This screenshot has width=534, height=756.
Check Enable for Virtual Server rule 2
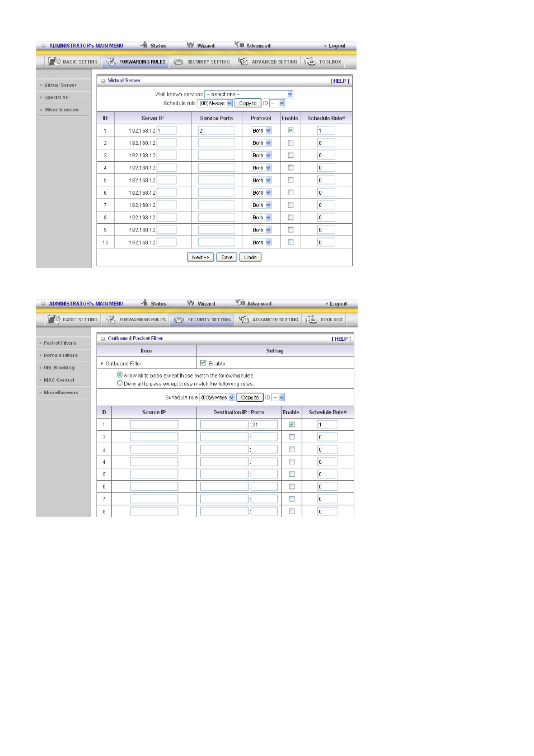(x=291, y=143)
